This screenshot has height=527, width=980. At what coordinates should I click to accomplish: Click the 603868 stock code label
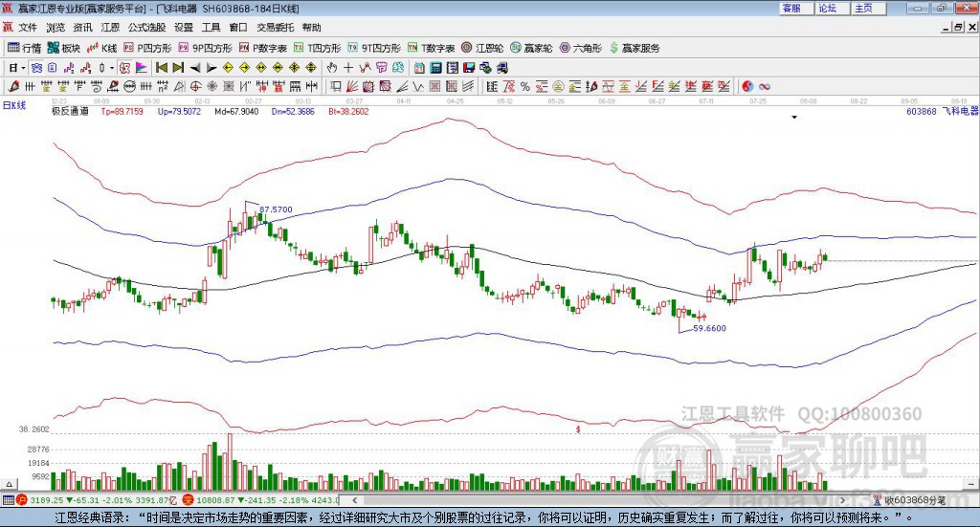click(x=922, y=111)
